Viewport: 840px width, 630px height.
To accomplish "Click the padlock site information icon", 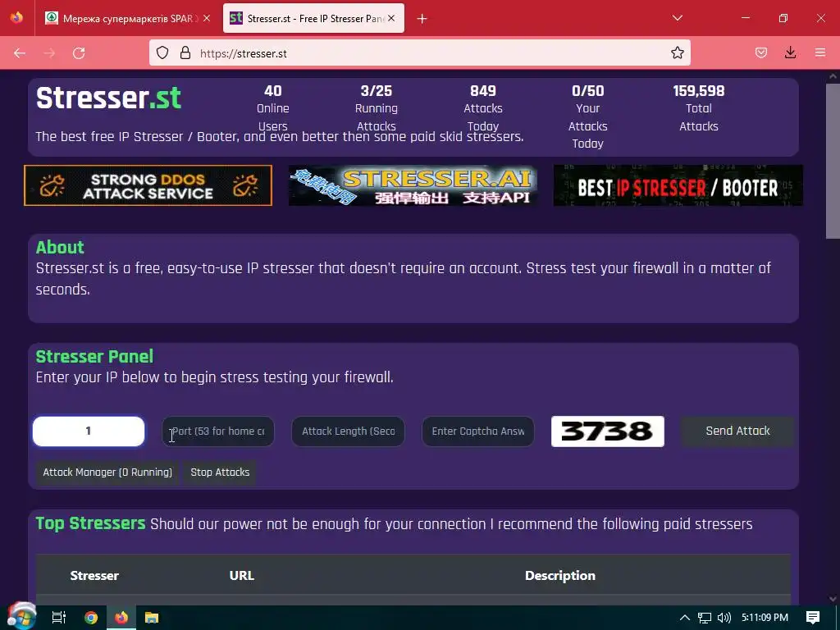I will [x=185, y=53].
